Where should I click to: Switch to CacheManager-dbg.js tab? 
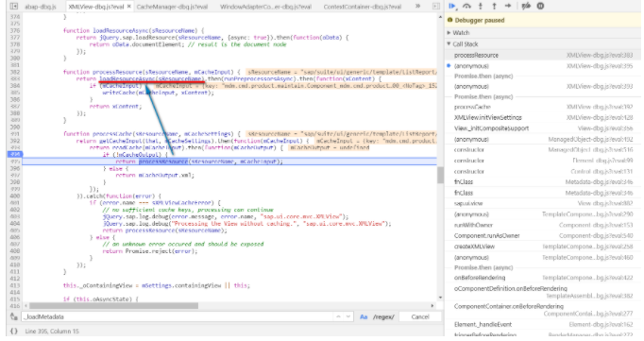[x=172, y=7]
